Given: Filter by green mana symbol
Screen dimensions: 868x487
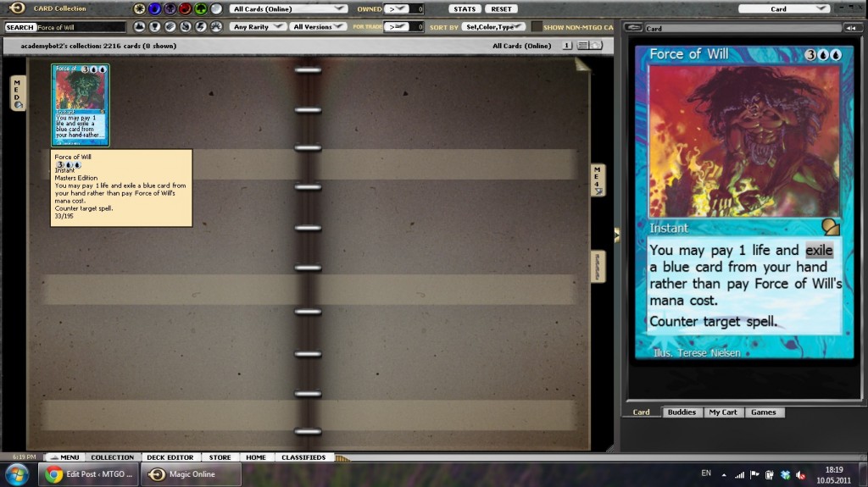Looking at the screenshot, I should click(201, 8).
